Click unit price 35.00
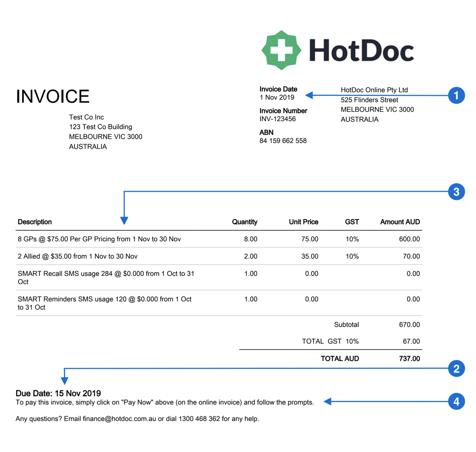Viewport: 476px width, 452px height. pyautogui.click(x=310, y=257)
